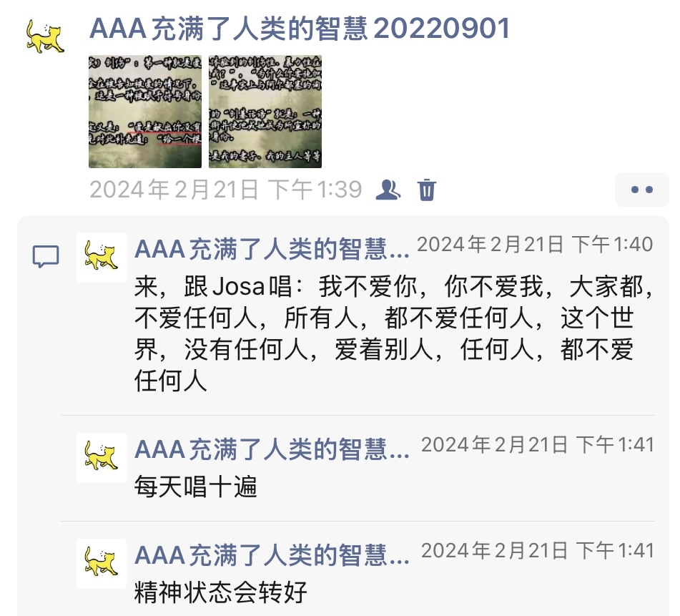View the second photo thumbnail on right
The image size is (680, 616).
tap(265, 112)
